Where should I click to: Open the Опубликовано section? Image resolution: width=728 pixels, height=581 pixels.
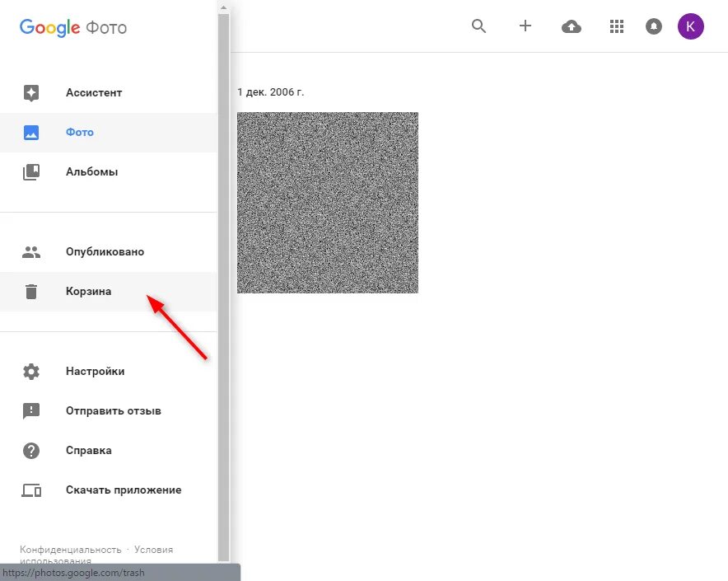pos(109,252)
